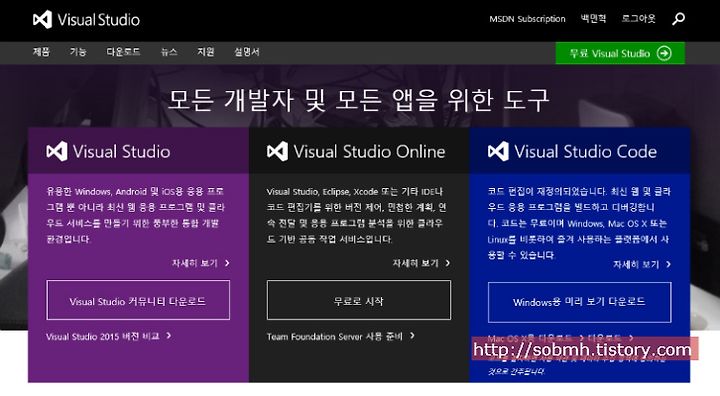
Task: Click the Visual Studio logo in header
Action: (86, 20)
